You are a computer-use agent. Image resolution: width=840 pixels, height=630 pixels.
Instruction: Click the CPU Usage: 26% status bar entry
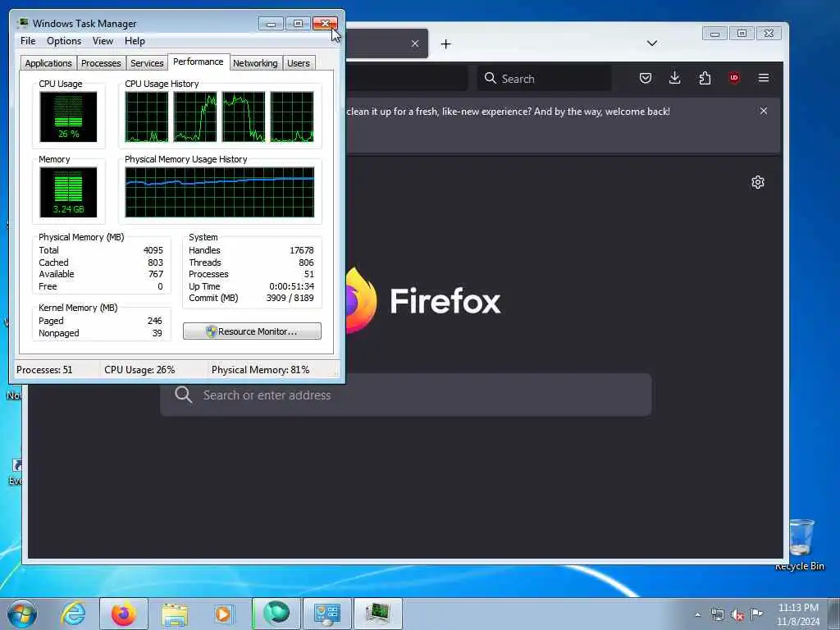[139, 370]
